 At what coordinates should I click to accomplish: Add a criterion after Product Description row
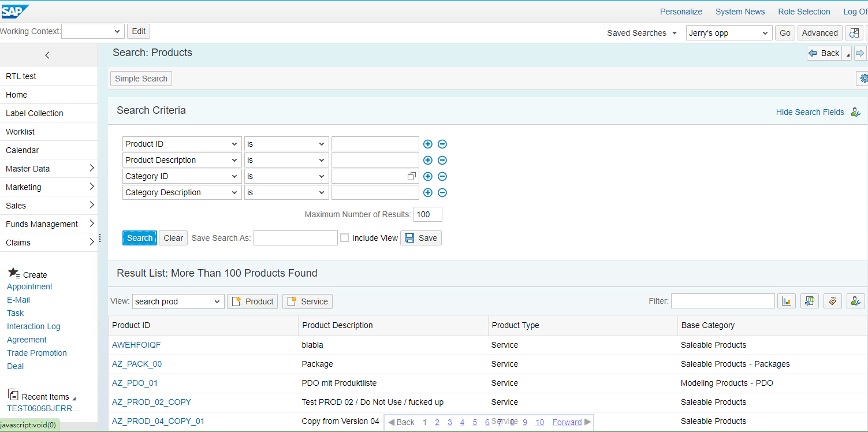pos(428,161)
